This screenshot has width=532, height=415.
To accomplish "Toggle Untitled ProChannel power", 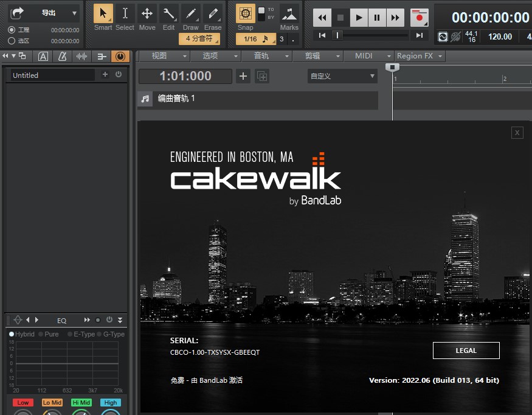I will click(x=119, y=74).
